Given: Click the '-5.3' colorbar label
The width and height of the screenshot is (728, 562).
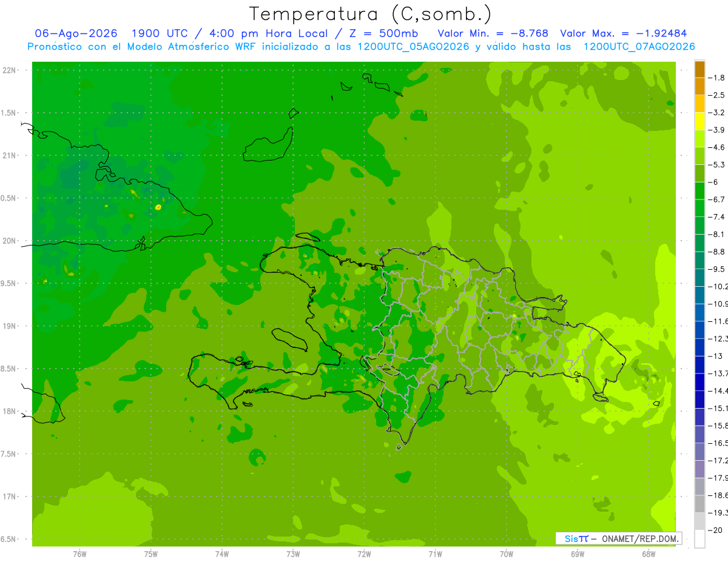Looking at the screenshot, I should click(x=718, y=165).
